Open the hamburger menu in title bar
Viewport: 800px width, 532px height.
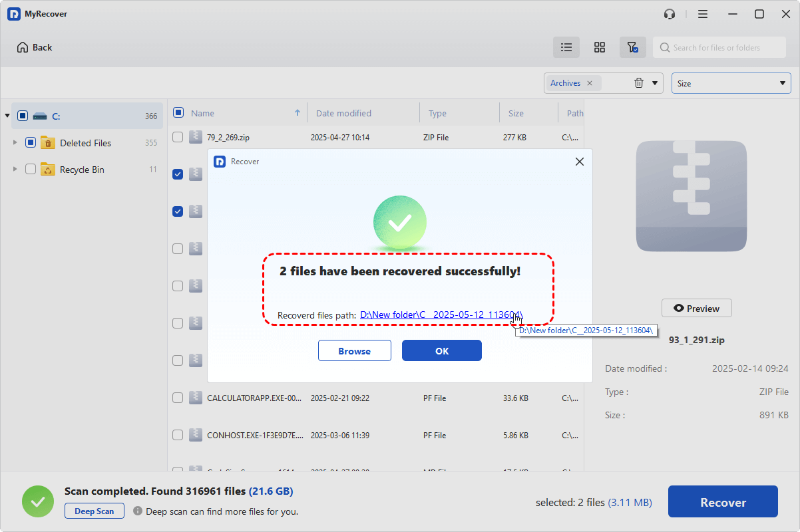point(703,14)
